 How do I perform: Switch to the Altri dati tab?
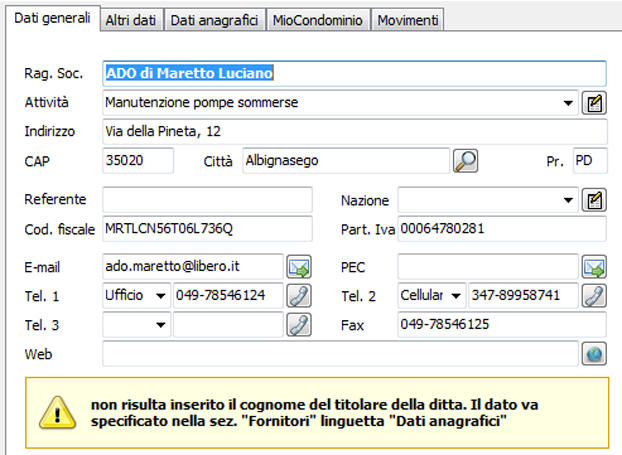pyautogui.click(x=131, y=20)
